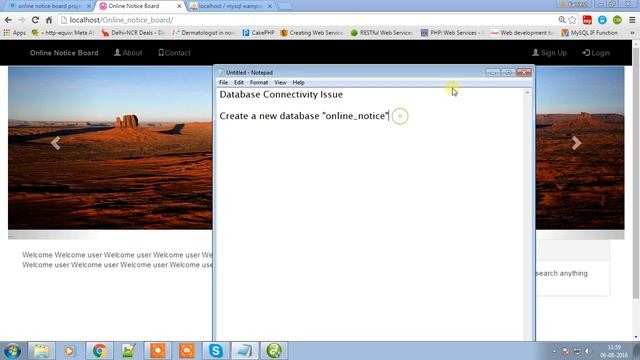Open the Web development bookmark
Screen dimensions: 640x360
[522, 33]
